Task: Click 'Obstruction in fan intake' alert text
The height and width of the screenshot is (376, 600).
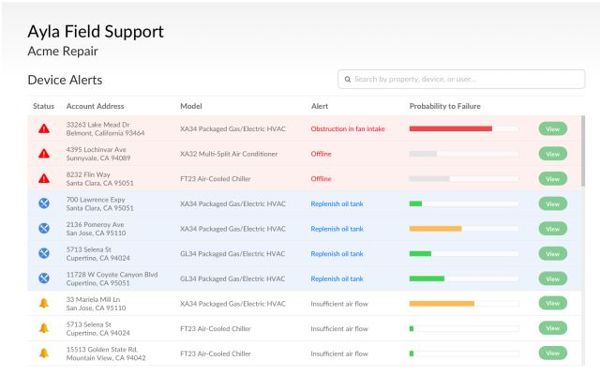Action: point(348,129)
